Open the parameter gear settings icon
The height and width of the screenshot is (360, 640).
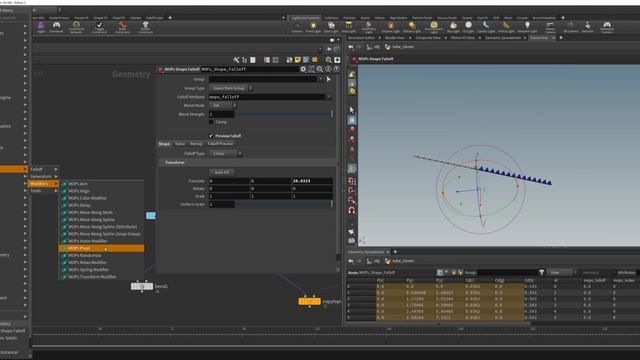point(303,69)
